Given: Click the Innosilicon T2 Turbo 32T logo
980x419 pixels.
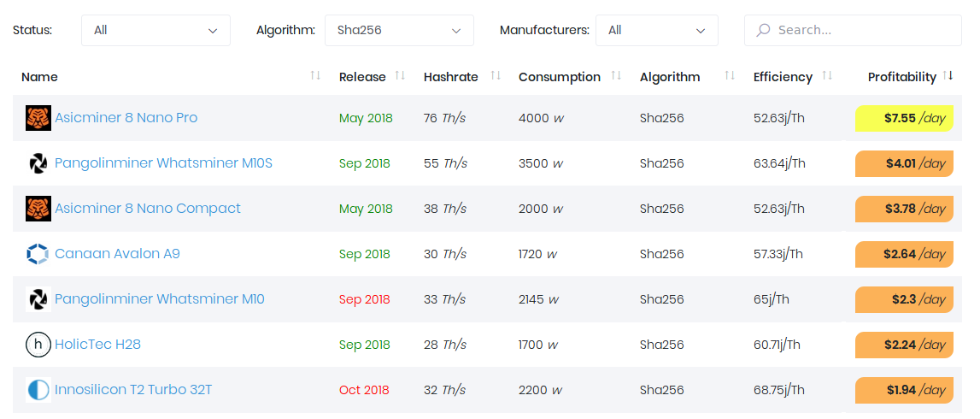Looking at the screenshot, I should tap(38, 390).
